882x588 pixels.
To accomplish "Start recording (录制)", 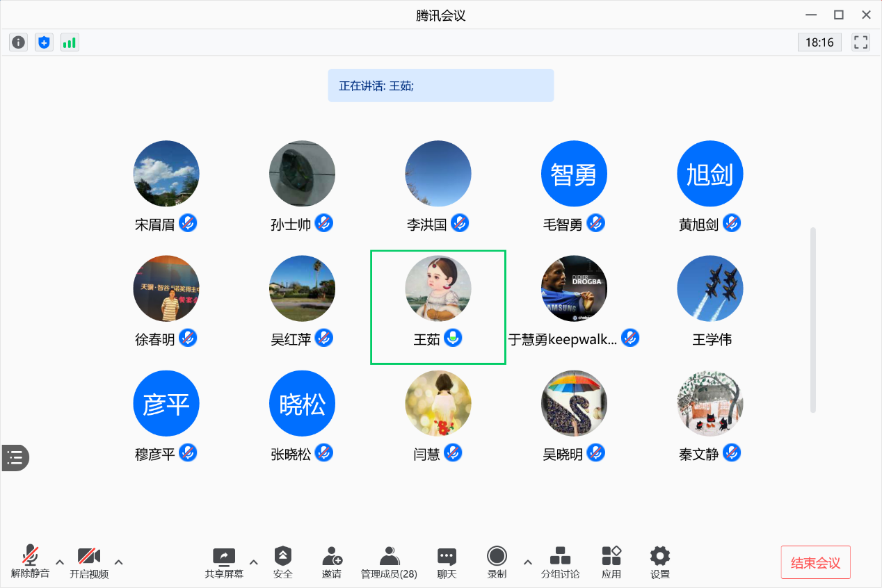I will [x=497, y=562].
